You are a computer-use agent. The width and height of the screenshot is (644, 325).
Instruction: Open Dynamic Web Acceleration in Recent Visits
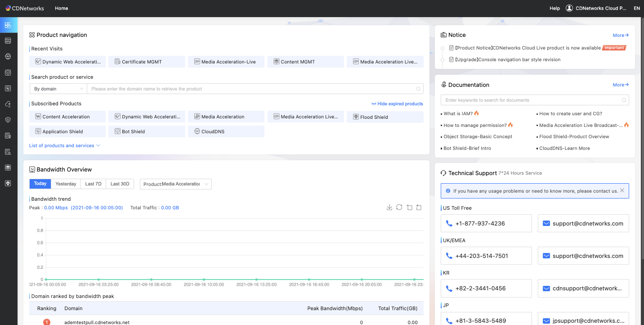click(67, 62)
